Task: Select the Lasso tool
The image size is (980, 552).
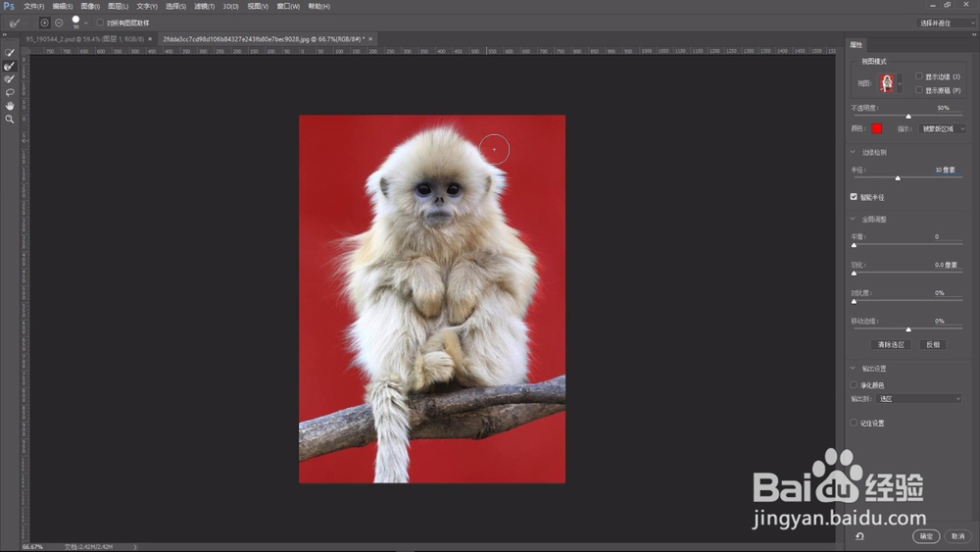Action: (10, 92)
